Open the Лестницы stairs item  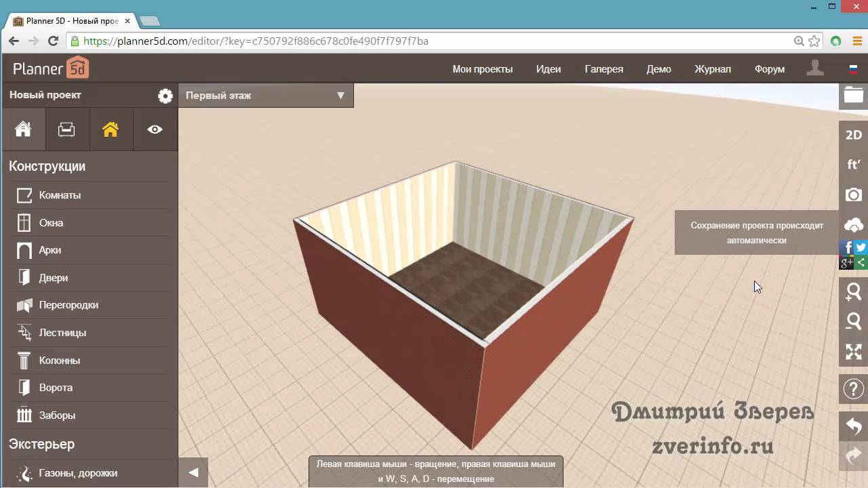(89, 333)
